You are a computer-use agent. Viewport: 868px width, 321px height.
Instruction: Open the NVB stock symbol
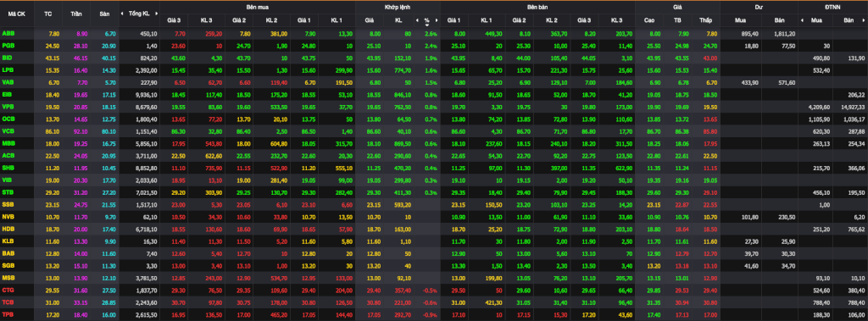coord(8,216)
